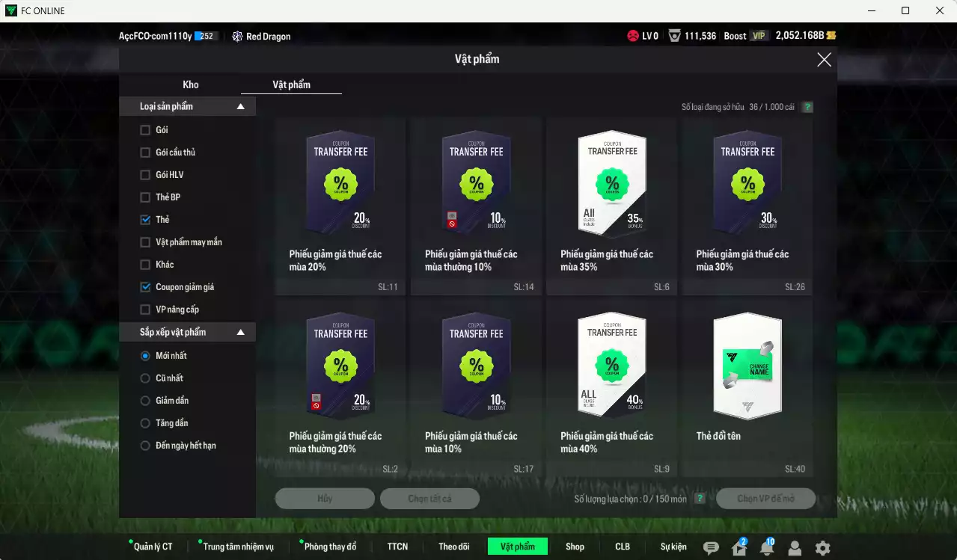Select the Cũ nhất sort option
This screenshot has width=957, height=560.
(x=145, y=378)
